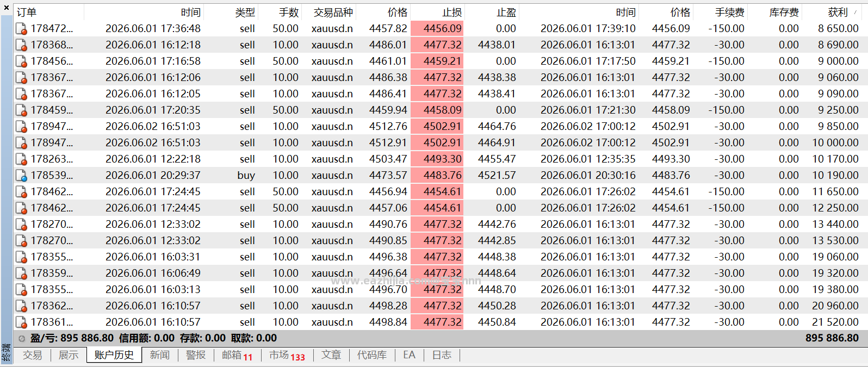The image size is (868, 367).
Task: Click the order icon in the 9 000.00 profit row
Action: click(x=21, y=61)
